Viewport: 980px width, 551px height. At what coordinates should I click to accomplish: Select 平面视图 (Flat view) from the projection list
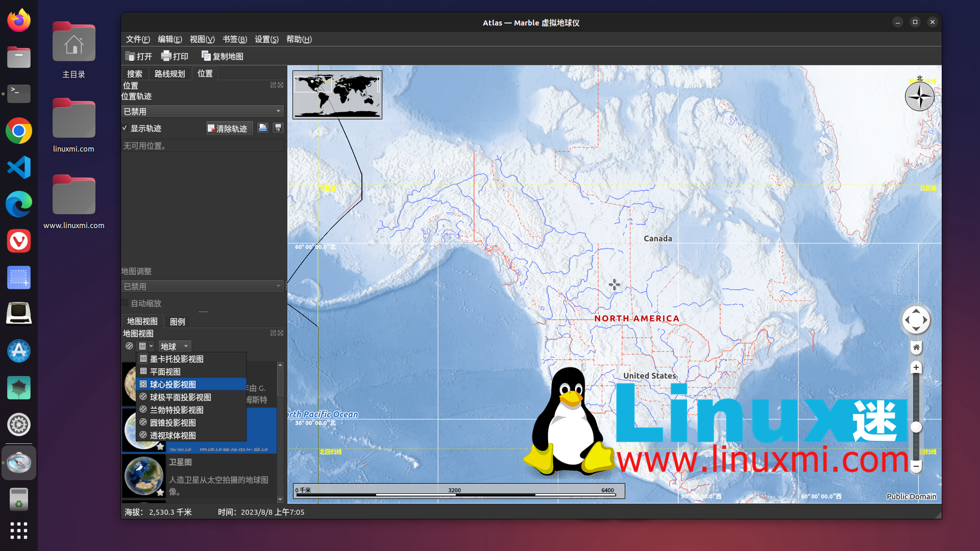pos(191,372)
